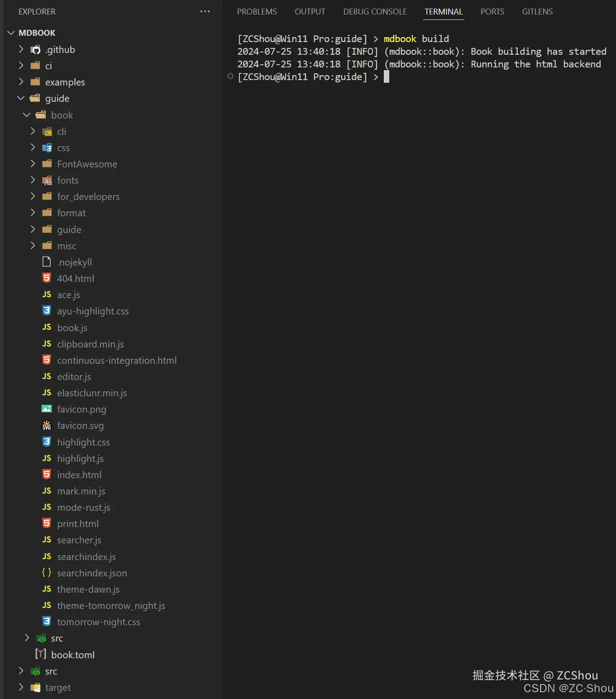This screenshot has width=616, height=699.
Task: Open the GITLENS tab
Action: [537, 12]
